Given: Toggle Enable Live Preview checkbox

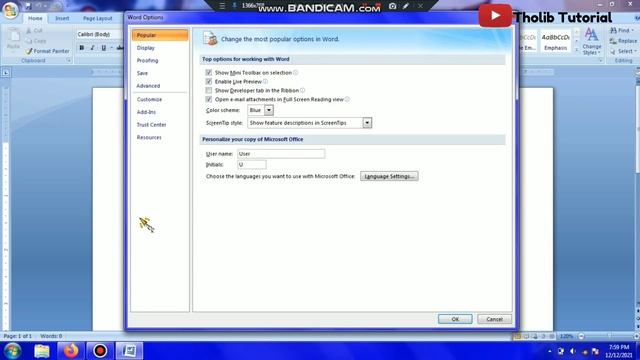Looking at the screenshot, I should tap(209, 82).
